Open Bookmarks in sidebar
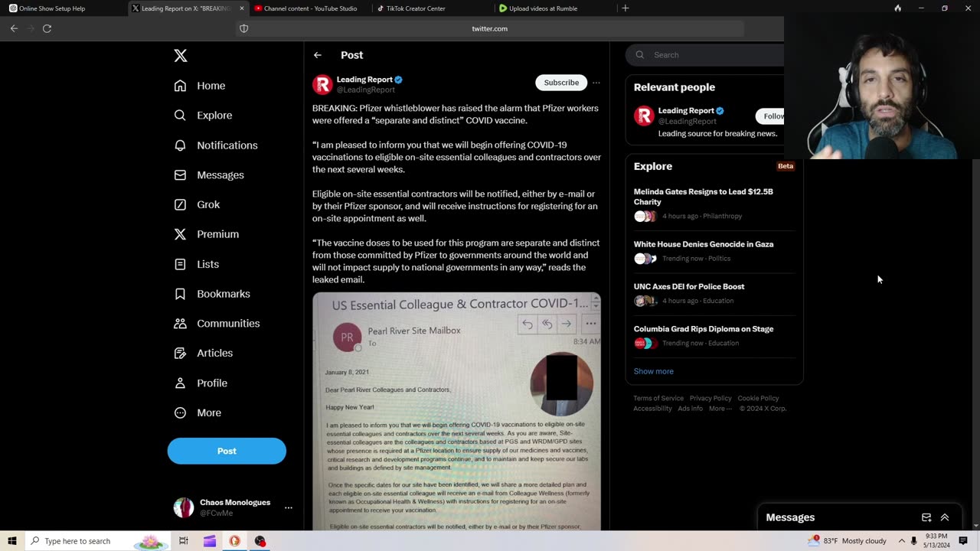 212,294
